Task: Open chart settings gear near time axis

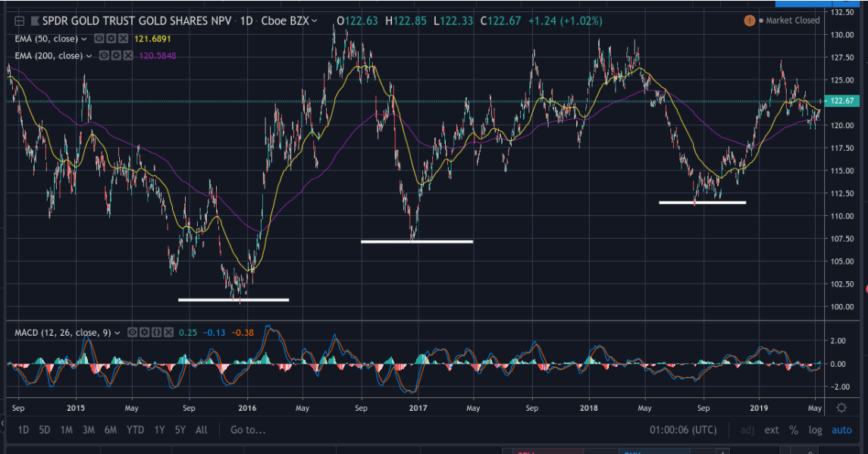Action: [841, 408]
